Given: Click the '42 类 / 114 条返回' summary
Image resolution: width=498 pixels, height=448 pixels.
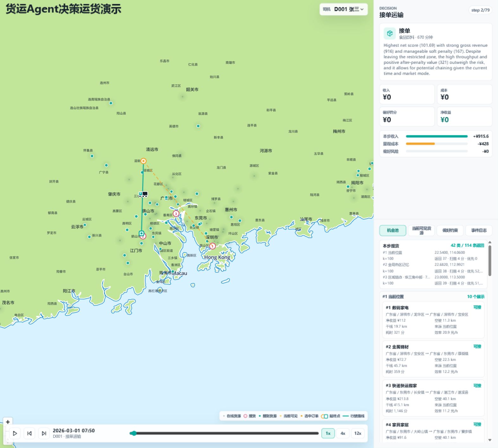Looking at the screenshot, I should click(467, 245).
